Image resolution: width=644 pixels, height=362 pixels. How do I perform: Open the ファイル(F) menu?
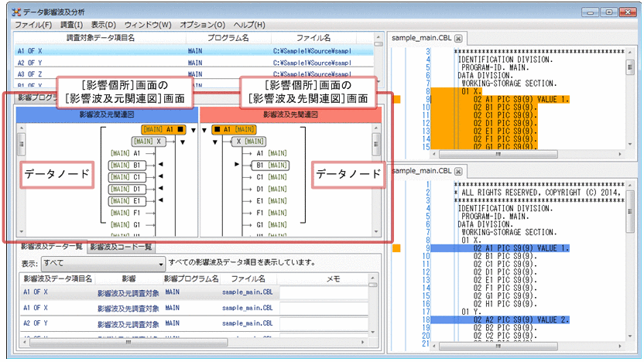point(33,25)
